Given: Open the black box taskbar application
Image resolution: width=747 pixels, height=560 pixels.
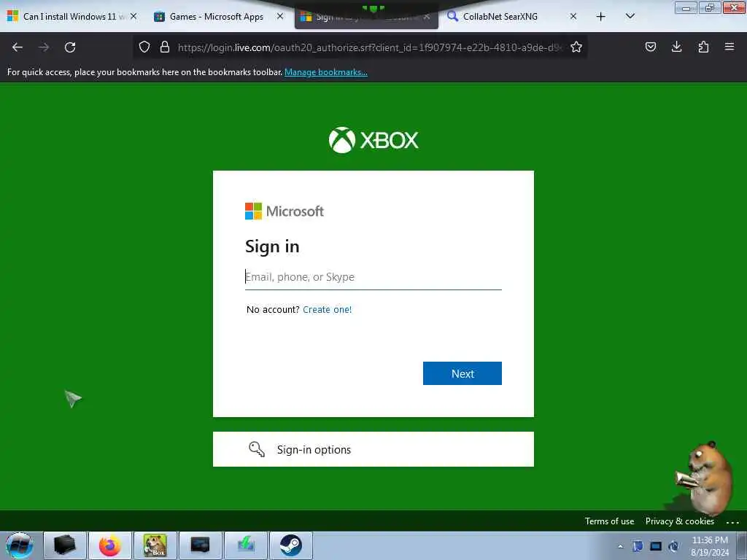Looking at the screenshot, I should click(x=65, y=545).
